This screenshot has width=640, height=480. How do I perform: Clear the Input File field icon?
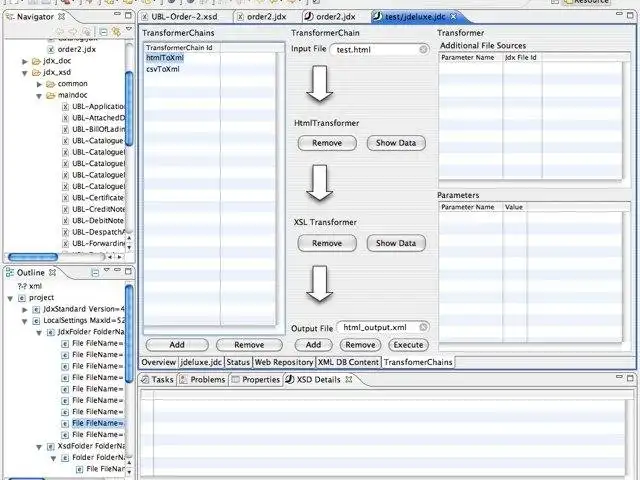point(423,49)
